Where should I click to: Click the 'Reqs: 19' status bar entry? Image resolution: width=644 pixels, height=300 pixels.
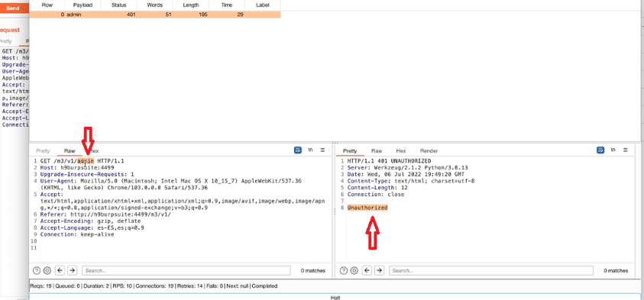40,286
